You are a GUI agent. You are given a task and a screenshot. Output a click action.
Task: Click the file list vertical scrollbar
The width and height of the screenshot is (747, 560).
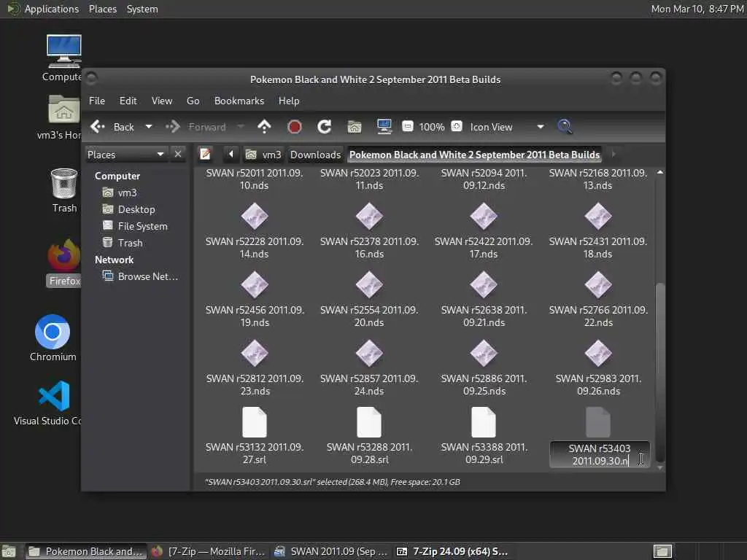[659, 373]
